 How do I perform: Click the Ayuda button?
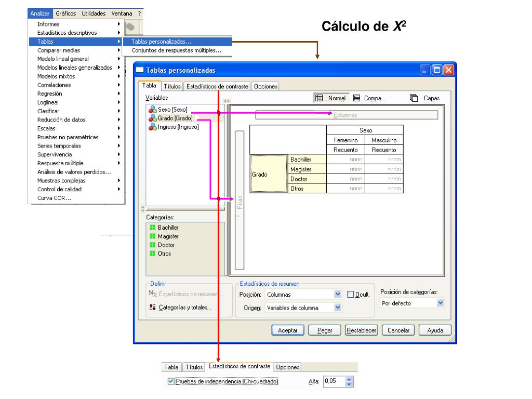[435, 330]
